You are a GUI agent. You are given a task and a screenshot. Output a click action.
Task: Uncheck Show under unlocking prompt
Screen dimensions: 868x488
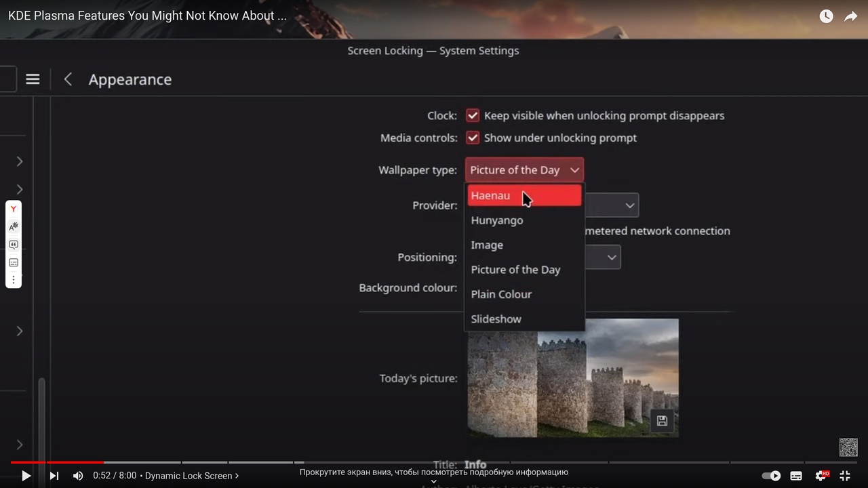[473, 138]
